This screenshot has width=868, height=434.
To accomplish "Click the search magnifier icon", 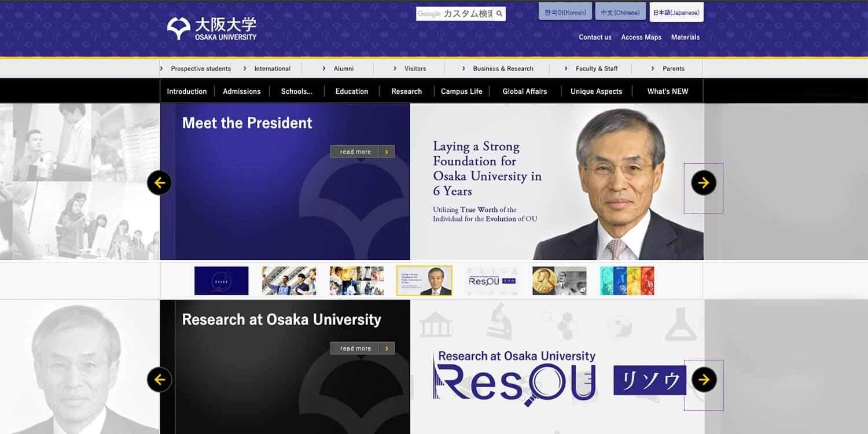I will [499, 14].
